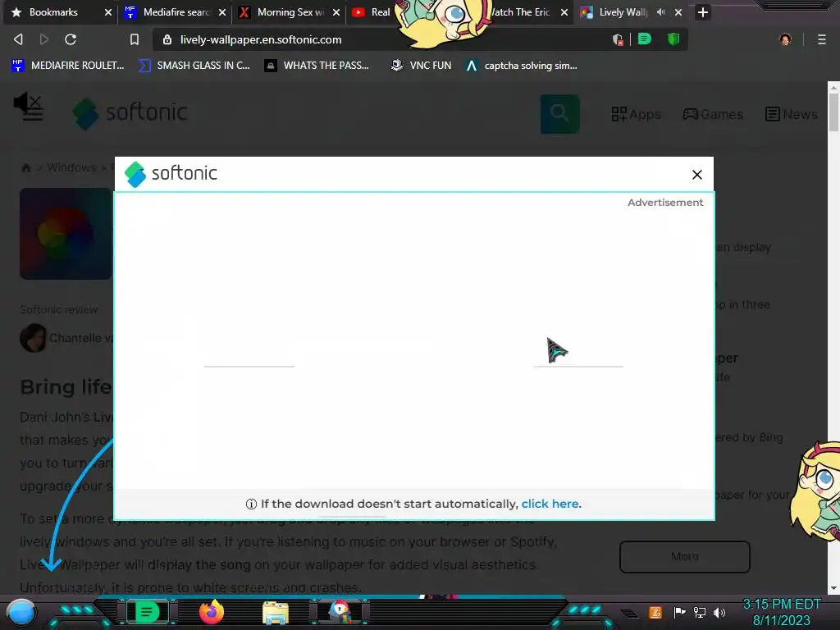Click the Windows breadcrumb link

(71, 167)
